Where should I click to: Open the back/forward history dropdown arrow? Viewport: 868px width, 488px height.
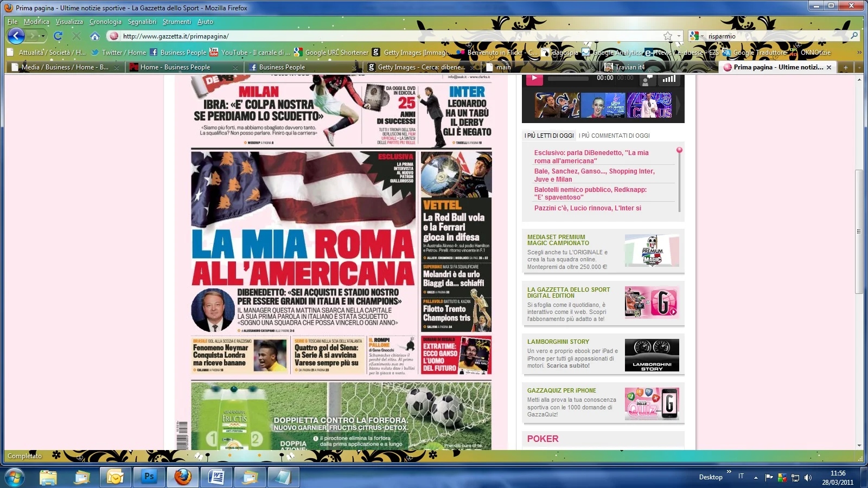pos(43,36)
